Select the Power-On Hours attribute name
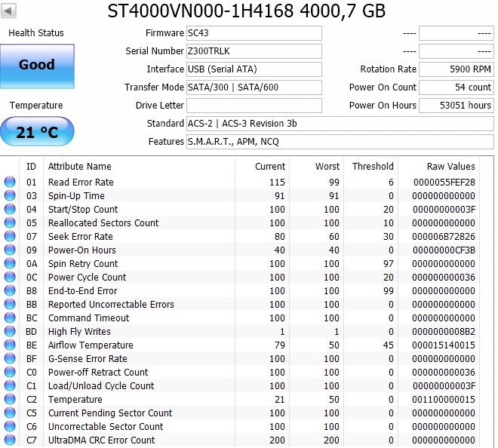The height and width of the screenshot is (448, 498). (x=82, y=250)
